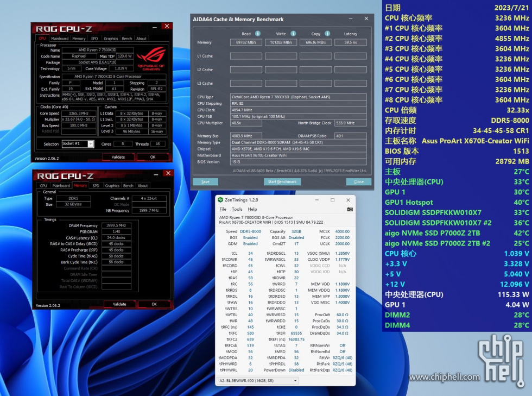
Task: Maximize the ZenTimings window
Action: click(332, 200)
